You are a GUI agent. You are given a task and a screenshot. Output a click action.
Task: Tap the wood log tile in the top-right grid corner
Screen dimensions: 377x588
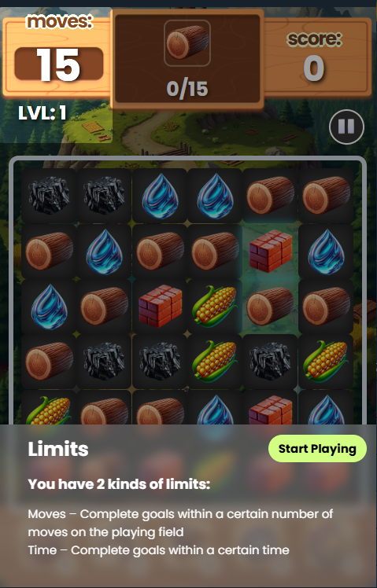pyautogui.click(x=326, y=196)
